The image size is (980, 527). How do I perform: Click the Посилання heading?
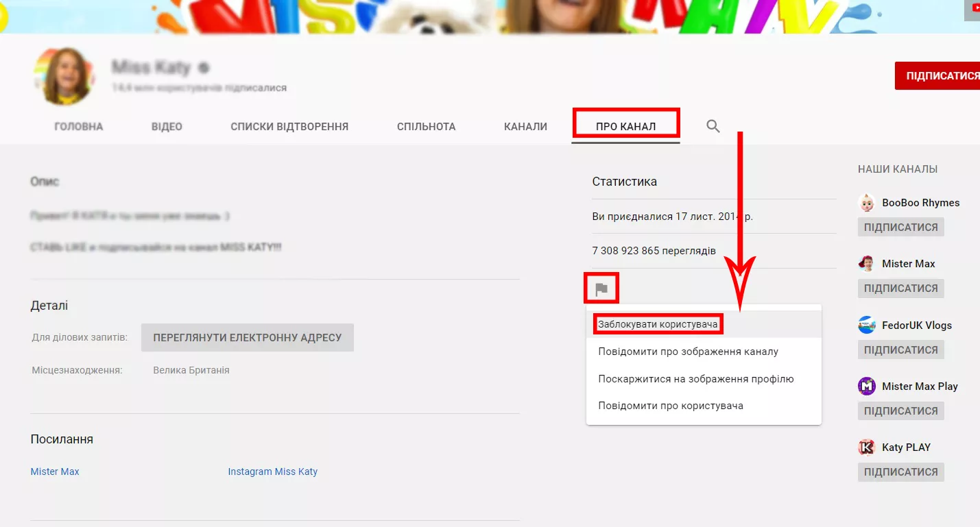62,439
